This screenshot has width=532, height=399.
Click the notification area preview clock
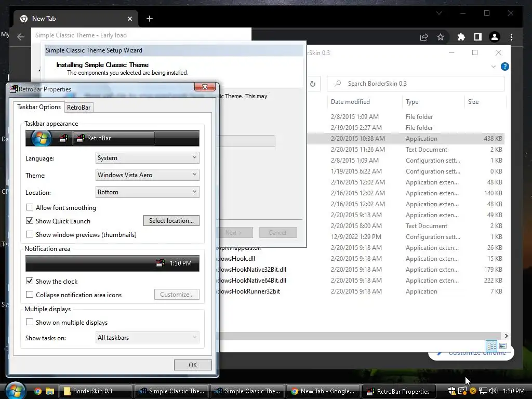coord(180,263)
